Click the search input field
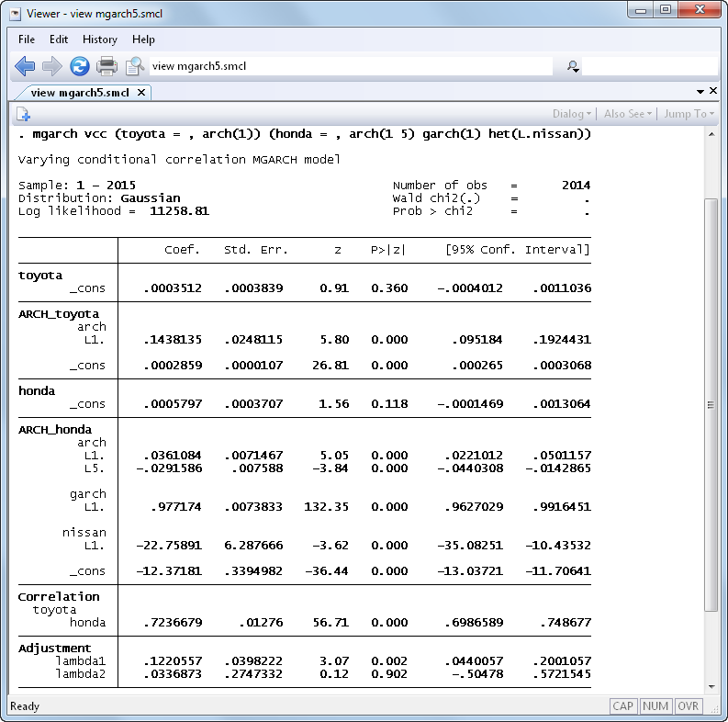The image size is (728, 722). click(649, 66)
